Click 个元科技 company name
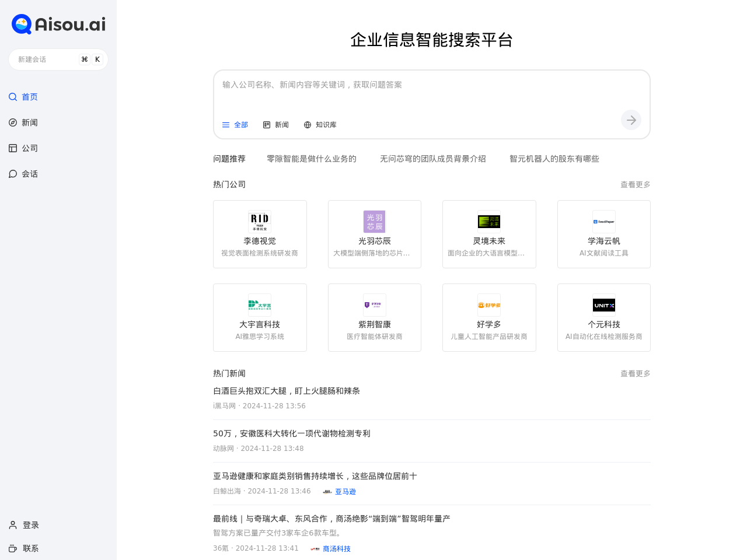This screenshot has height=560, width=747. pos(604,324)
